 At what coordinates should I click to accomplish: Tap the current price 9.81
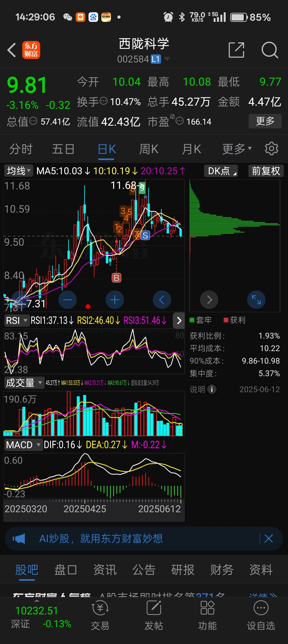pyautogui.click(x=27, y=85)
